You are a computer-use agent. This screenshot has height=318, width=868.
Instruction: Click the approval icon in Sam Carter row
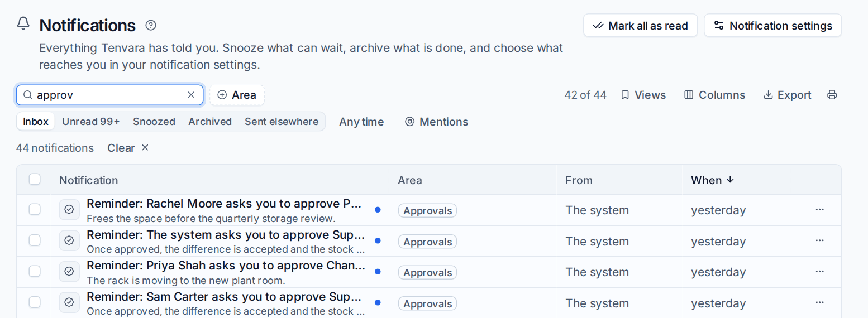tap(69, 302)
